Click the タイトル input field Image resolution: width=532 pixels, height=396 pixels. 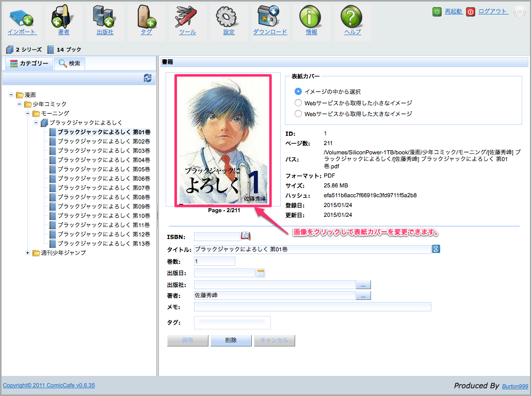click(313, 249)
